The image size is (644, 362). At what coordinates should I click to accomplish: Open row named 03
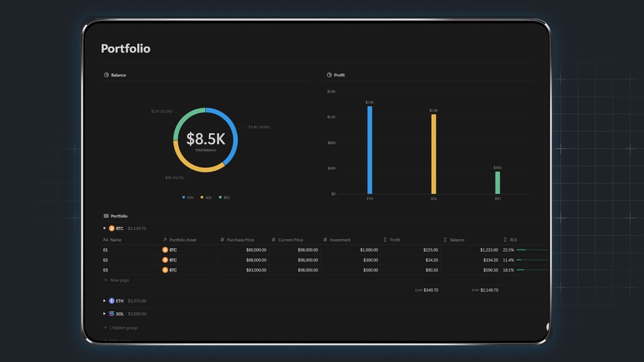point(106,270)
